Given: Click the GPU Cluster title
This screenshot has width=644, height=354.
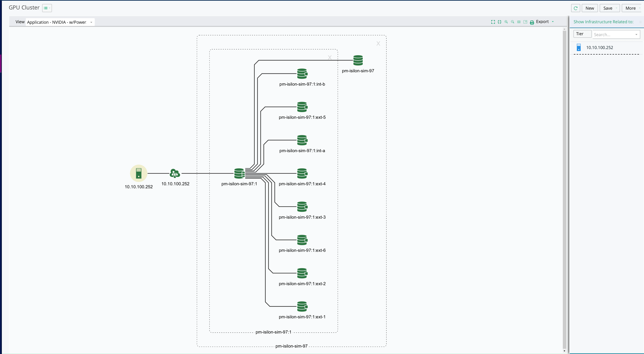Looking at the screenshot, I should (x=24, y=8).
